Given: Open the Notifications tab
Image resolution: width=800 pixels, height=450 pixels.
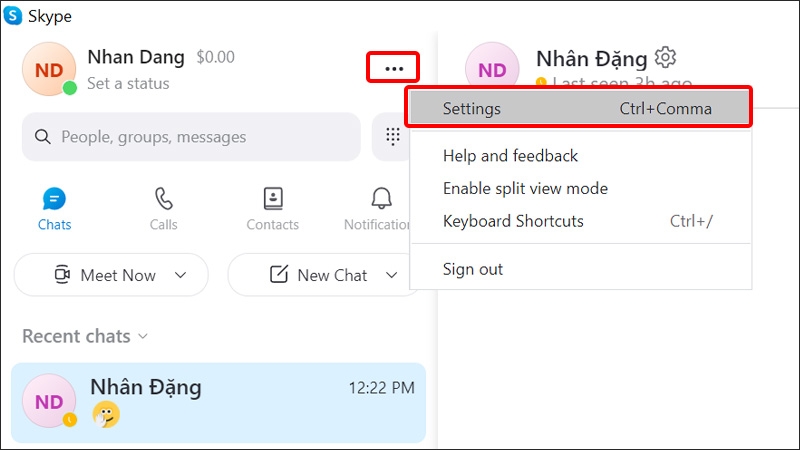Looking at the screenshot, I should [378, 209].
